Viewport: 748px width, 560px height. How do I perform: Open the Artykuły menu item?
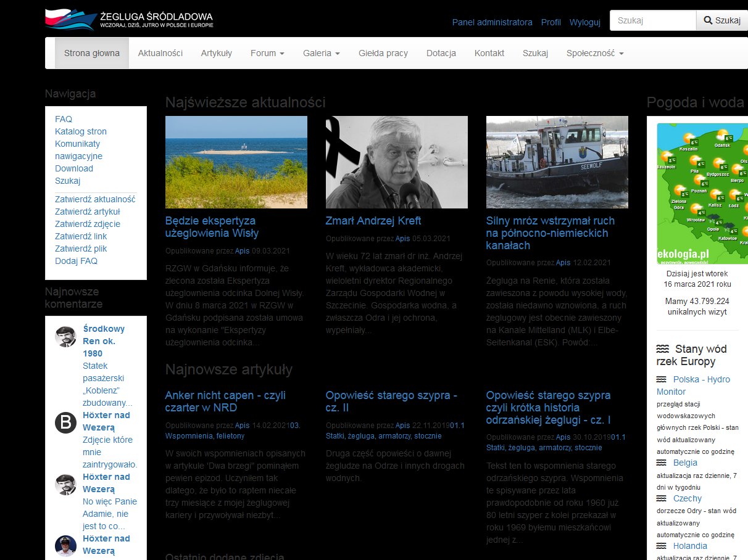(x=217, y=53)
